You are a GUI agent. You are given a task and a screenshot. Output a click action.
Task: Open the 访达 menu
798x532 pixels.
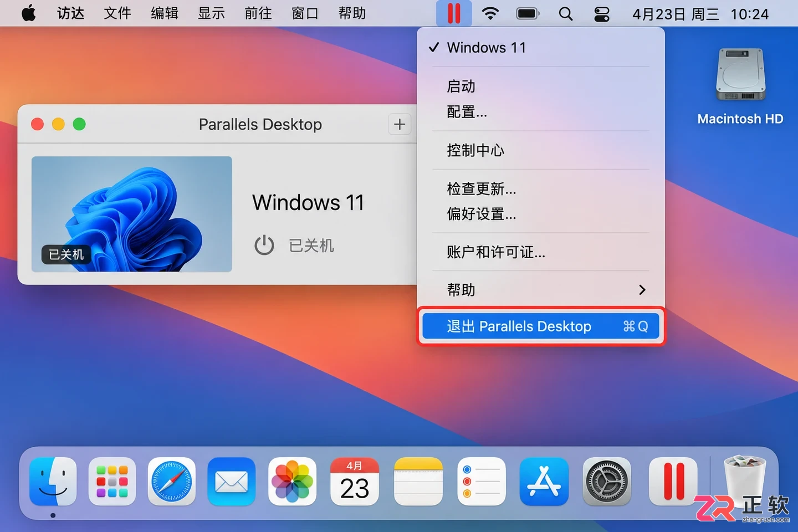[x=71, y=13]
